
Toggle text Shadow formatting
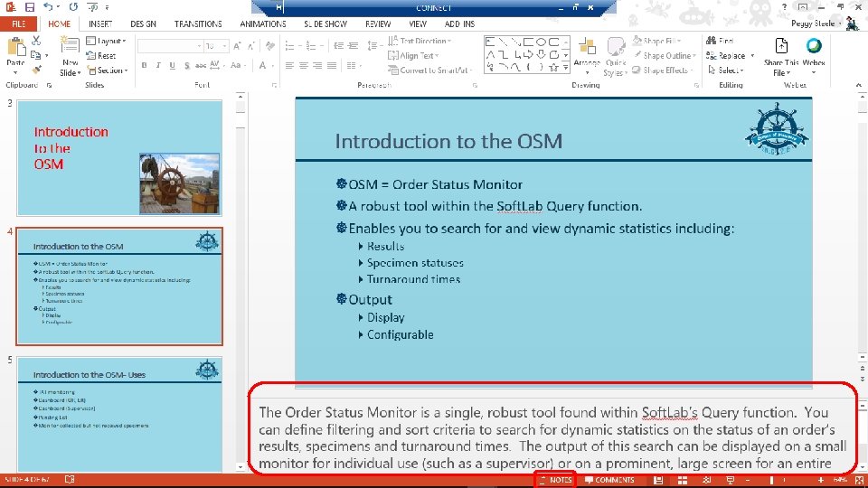187,65
